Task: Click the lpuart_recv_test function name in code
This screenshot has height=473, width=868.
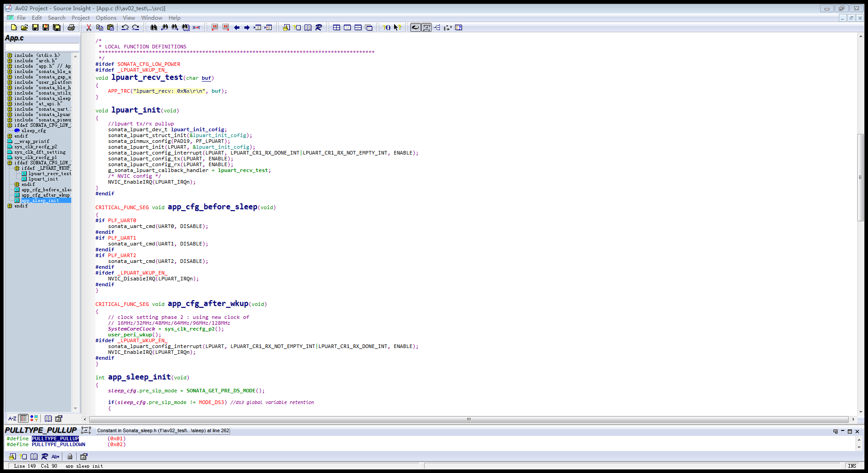Action: [147, 77]
